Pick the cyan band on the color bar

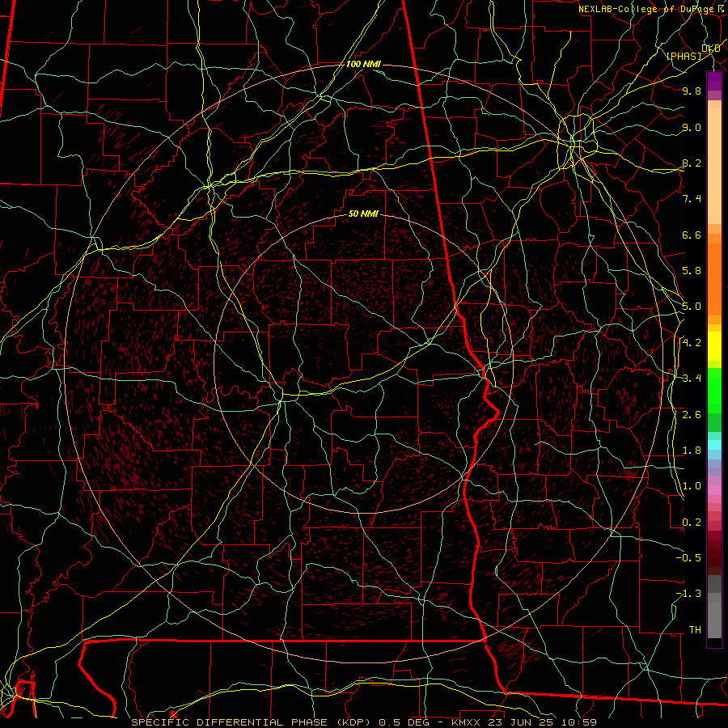(x=714, y=445)
